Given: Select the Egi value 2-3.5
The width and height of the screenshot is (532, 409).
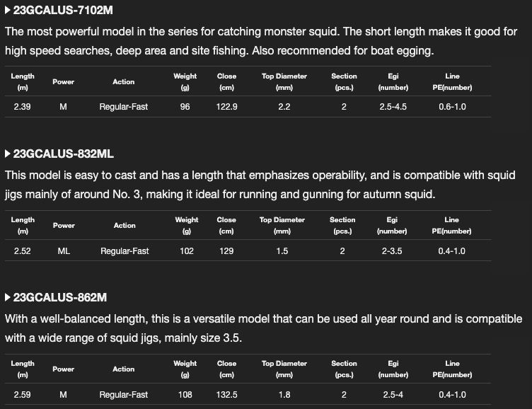Looking at the screenshot, I should (x=391, y=250).
